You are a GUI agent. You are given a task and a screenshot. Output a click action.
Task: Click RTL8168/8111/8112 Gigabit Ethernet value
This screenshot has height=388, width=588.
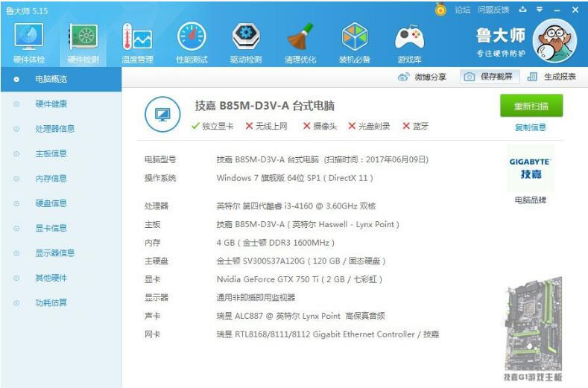pos(327,334)
